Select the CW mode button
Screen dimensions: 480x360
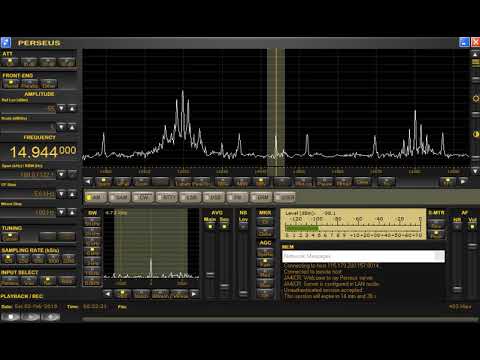click(143, 197)
